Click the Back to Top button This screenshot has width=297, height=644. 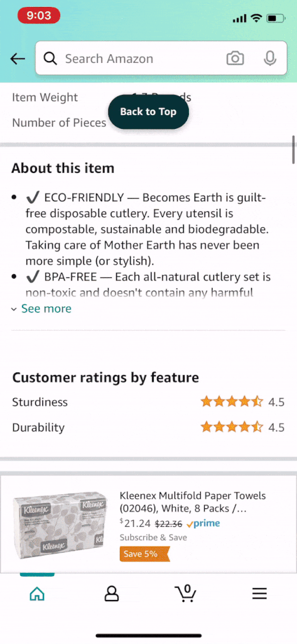point(148,112)
